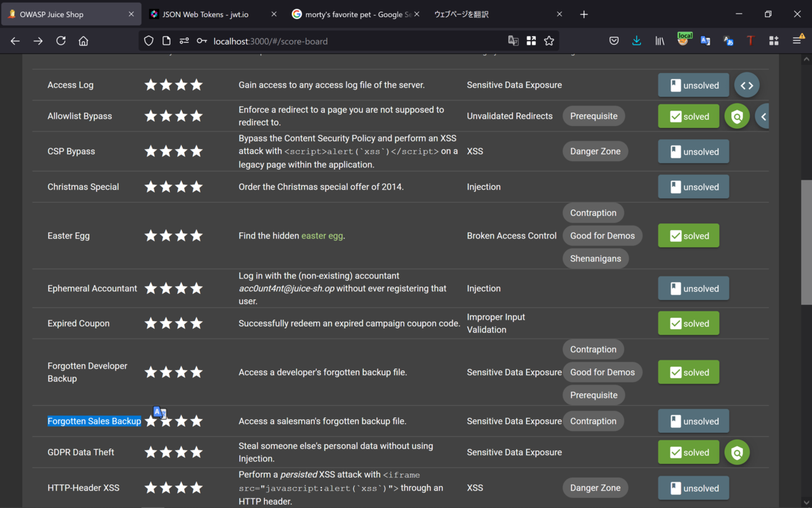
Task: Click Prerequisite tag on Forgotten Developer Backup
Action: tap(593, 395)
